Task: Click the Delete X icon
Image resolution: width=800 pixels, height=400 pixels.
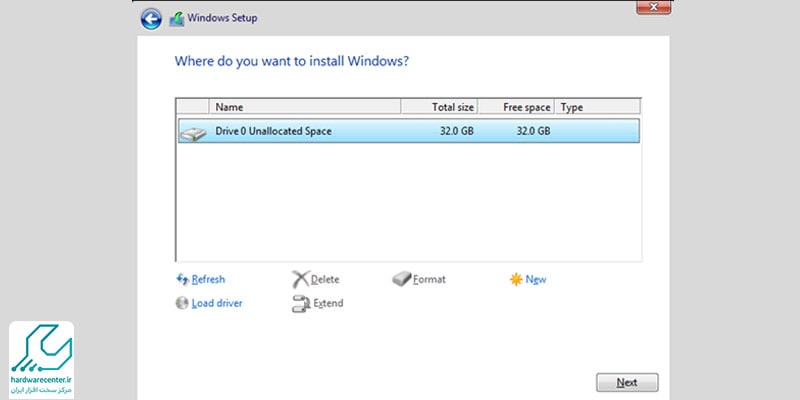Action: point(301,279)
